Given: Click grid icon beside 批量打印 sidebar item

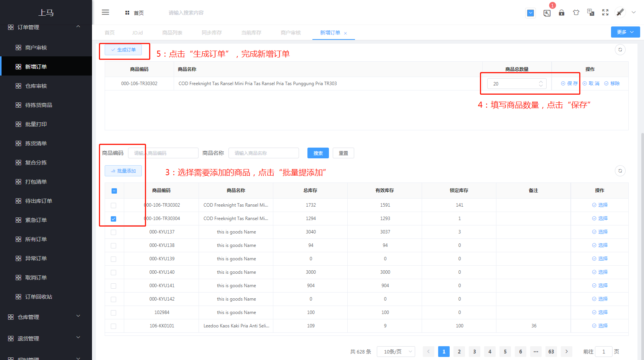Looking at the screenshot, I should pos(18,124).
